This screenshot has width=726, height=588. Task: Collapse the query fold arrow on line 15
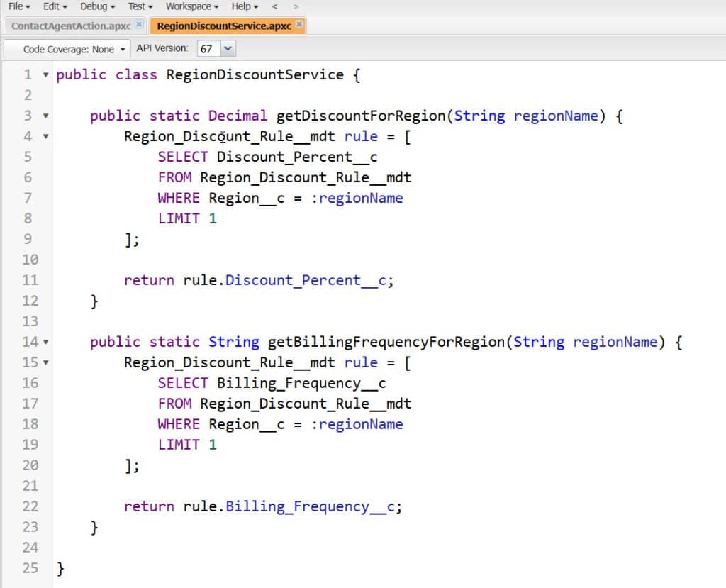45,362
